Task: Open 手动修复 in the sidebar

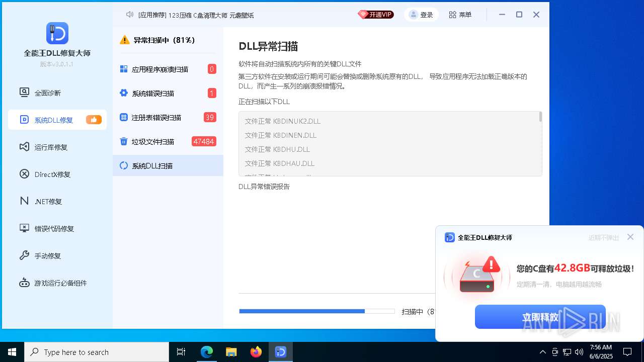Action: coord(57,255)
